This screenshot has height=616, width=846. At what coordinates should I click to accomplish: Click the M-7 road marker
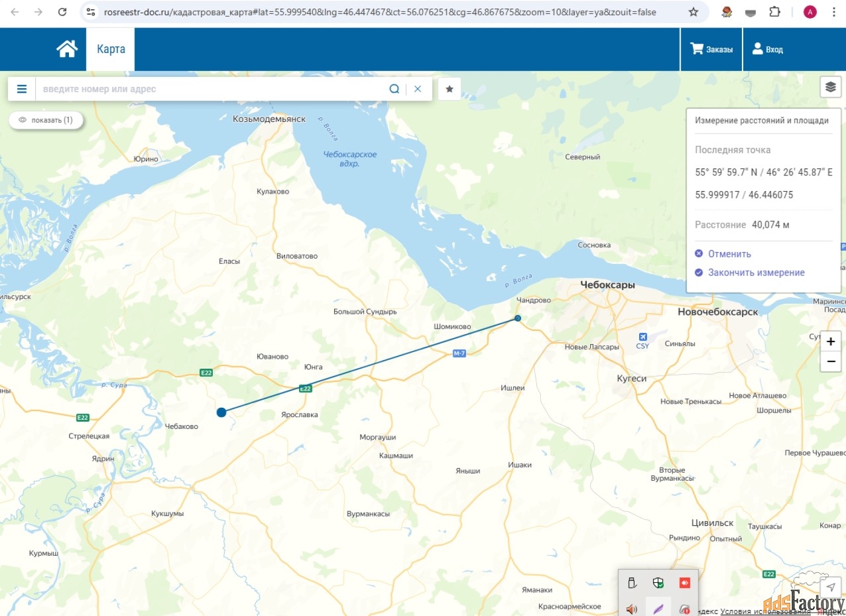[x=459, y=353]
